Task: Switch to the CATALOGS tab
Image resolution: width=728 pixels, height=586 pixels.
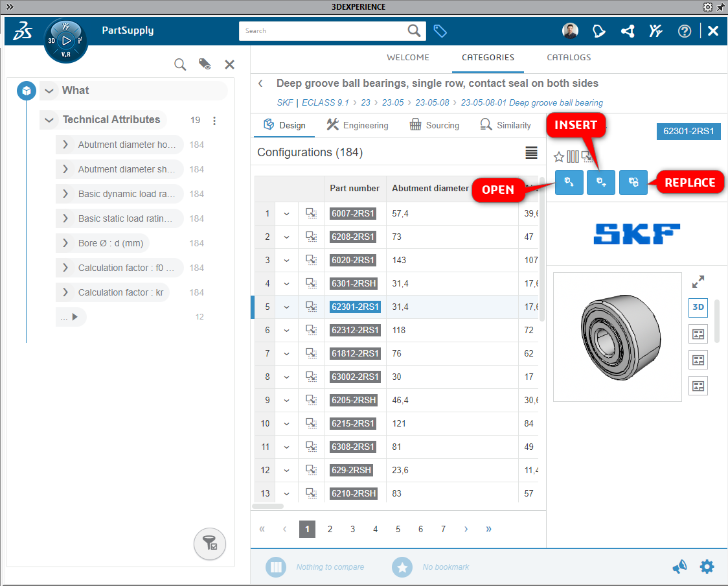Action: (569, 58)
